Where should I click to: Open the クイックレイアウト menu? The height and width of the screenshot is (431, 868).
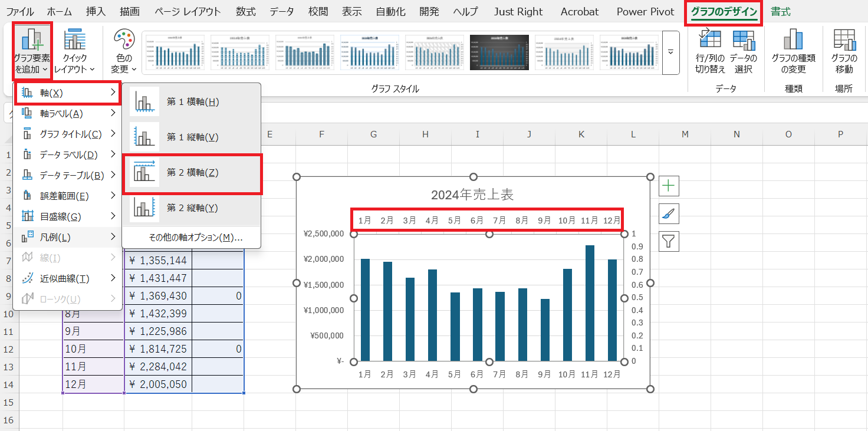74,52
